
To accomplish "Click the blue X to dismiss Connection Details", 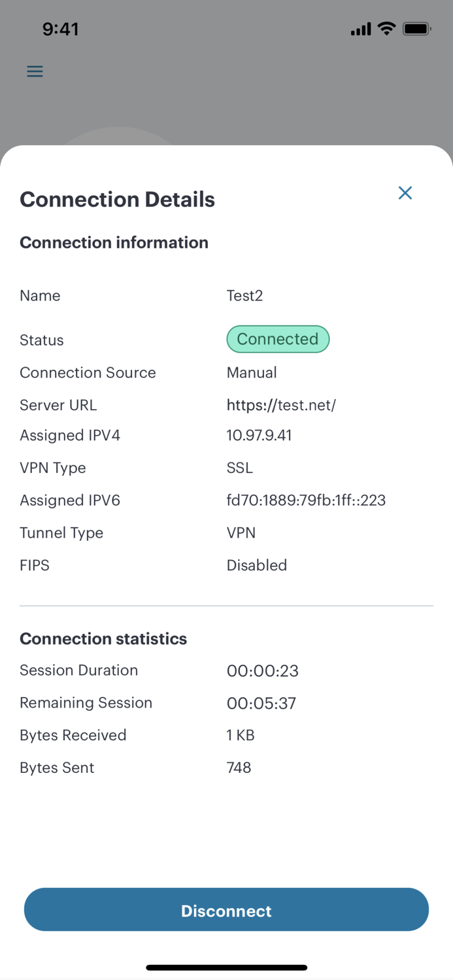I will pyautogui.click(x=405, y=193).
